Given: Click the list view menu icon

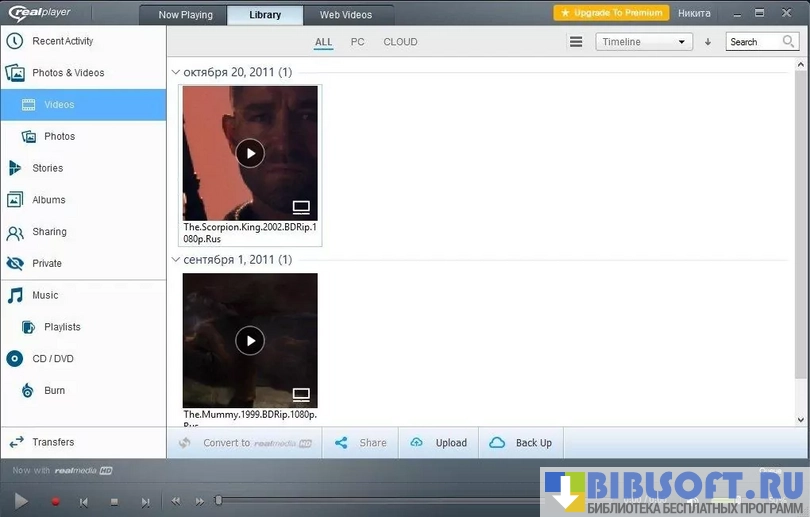Looking at the screenshot, I should click(576, 42).
